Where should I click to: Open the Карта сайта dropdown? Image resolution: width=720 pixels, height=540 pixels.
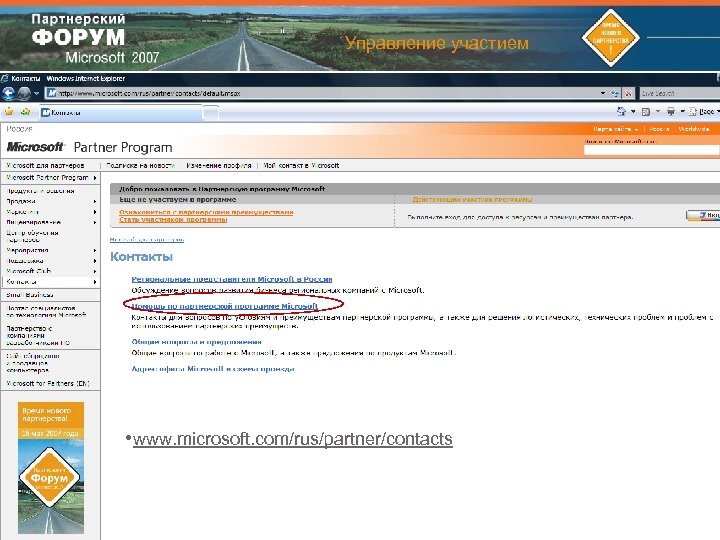[x=615, y=129]
